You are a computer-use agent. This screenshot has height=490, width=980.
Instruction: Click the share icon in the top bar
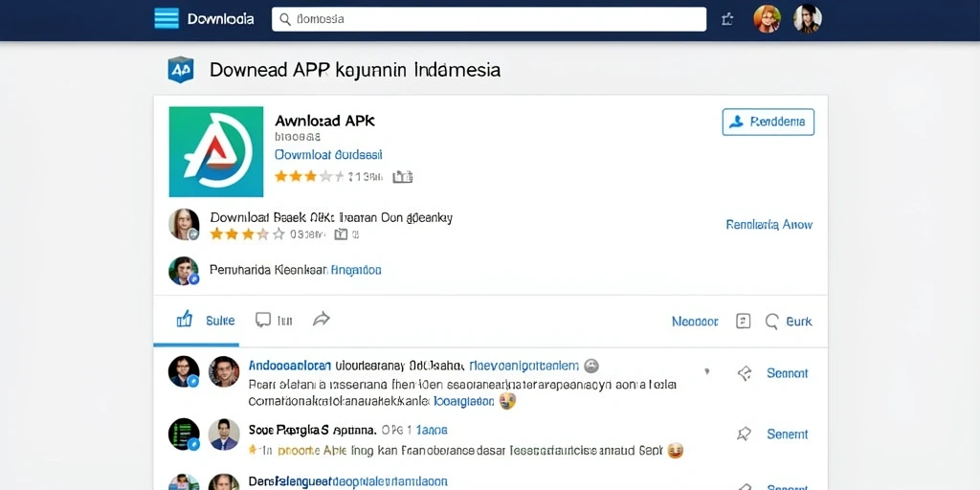tap(727, 19)
